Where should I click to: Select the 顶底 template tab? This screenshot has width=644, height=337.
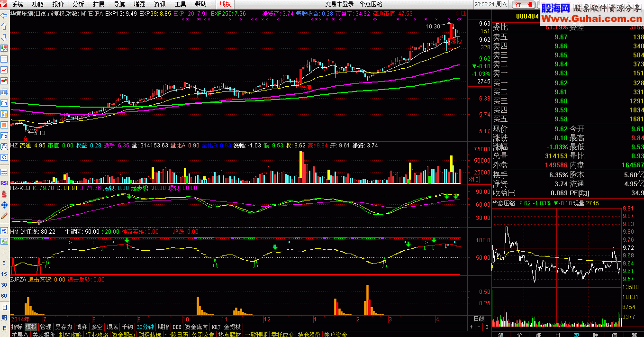(x=112, y=327)
